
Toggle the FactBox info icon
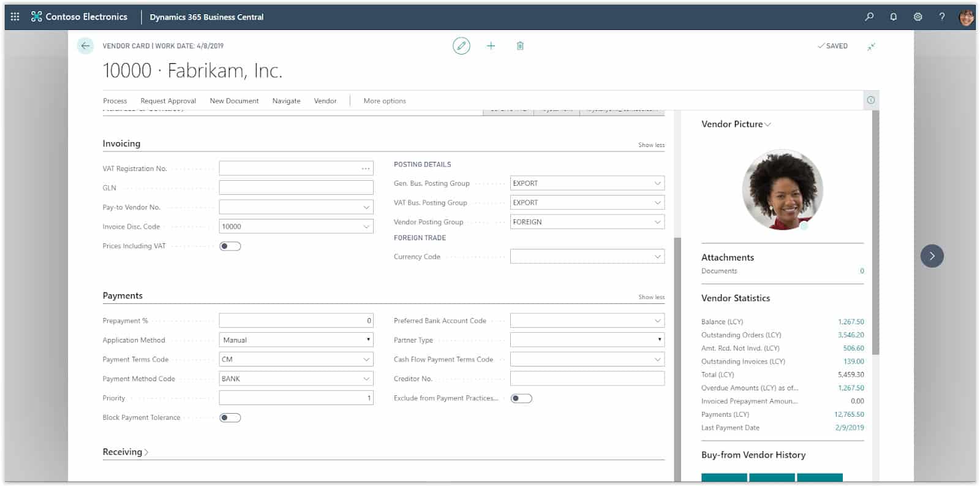[871, 100]
